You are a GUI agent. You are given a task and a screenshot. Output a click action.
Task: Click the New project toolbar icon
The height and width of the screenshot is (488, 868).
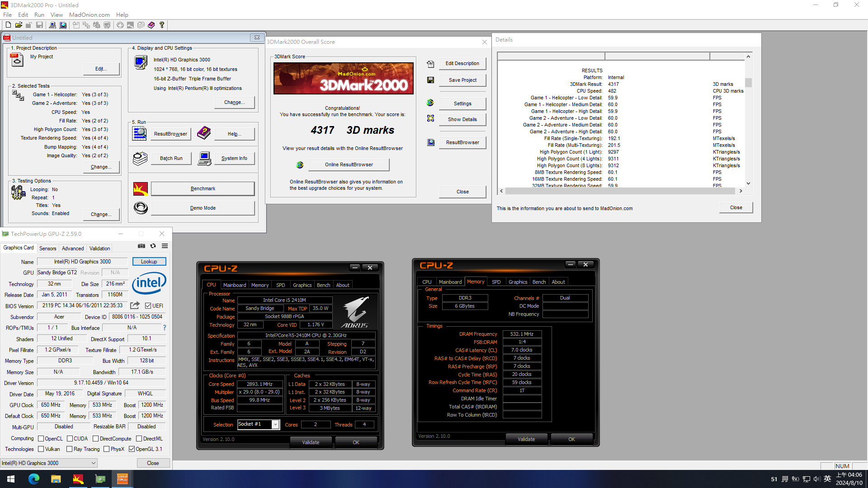tap(8, 25)
